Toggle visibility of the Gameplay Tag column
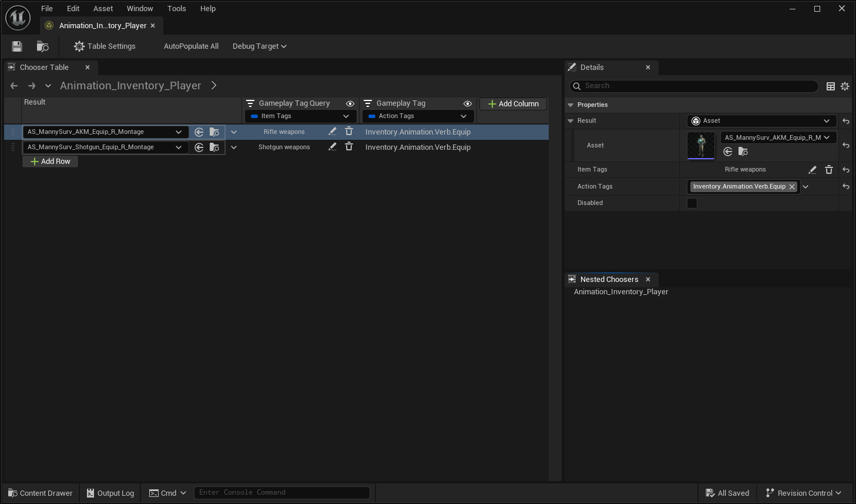This screenshot has height=504, width=856. pyautogui.click(x=467, y=103)
